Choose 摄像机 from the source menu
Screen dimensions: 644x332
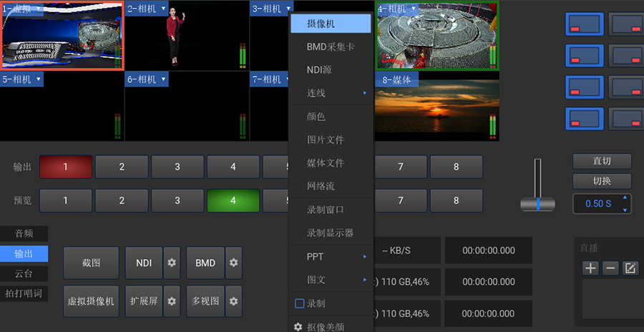[x=331, y=24]
